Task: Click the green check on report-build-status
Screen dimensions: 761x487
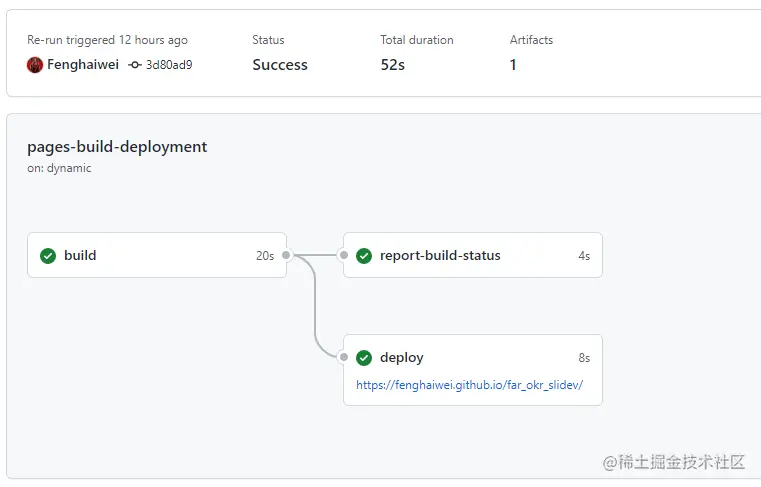Action: [x=364, y=255]
